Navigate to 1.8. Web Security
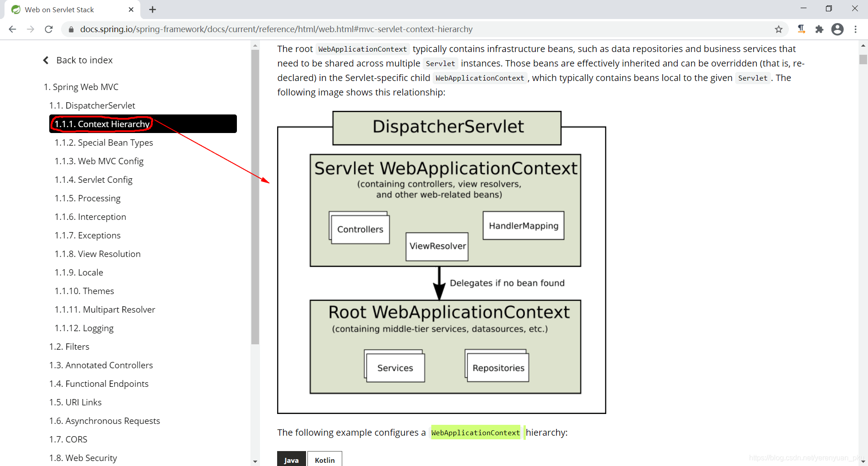 (x=83, y=458)
